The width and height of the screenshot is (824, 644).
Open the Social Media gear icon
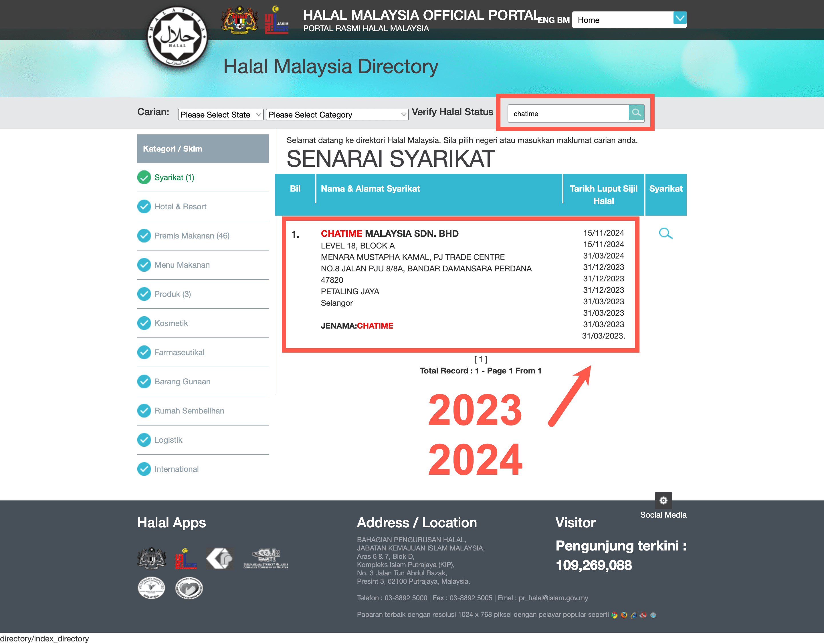point(663,500)
